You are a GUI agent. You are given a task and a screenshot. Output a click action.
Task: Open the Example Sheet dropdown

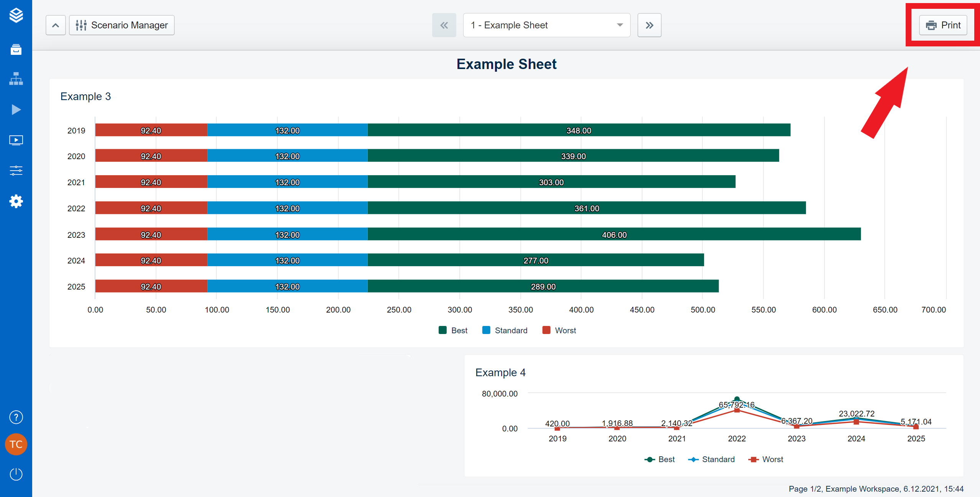[x=546, y=25]
